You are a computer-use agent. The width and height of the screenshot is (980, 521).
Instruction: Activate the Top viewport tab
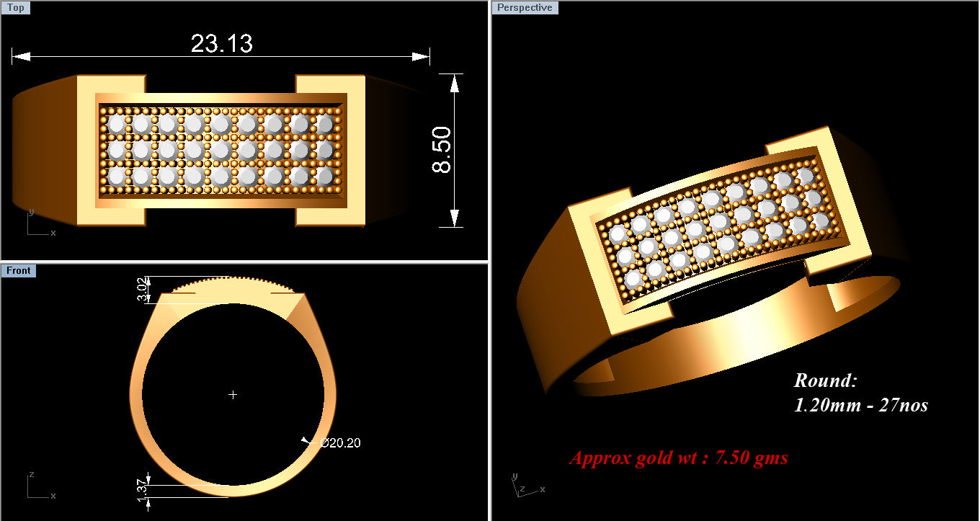tap(15, 7)
